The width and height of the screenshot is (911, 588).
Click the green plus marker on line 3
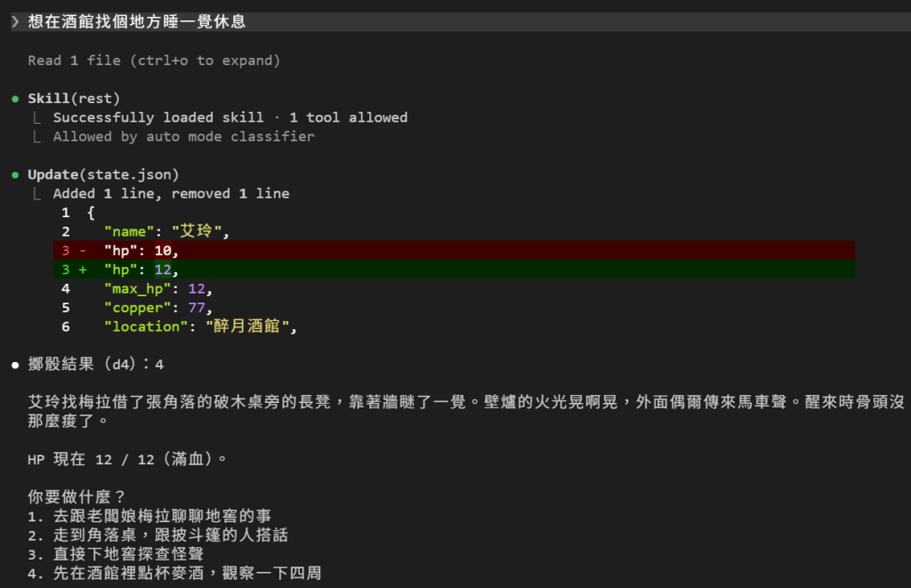coord(83,270)
